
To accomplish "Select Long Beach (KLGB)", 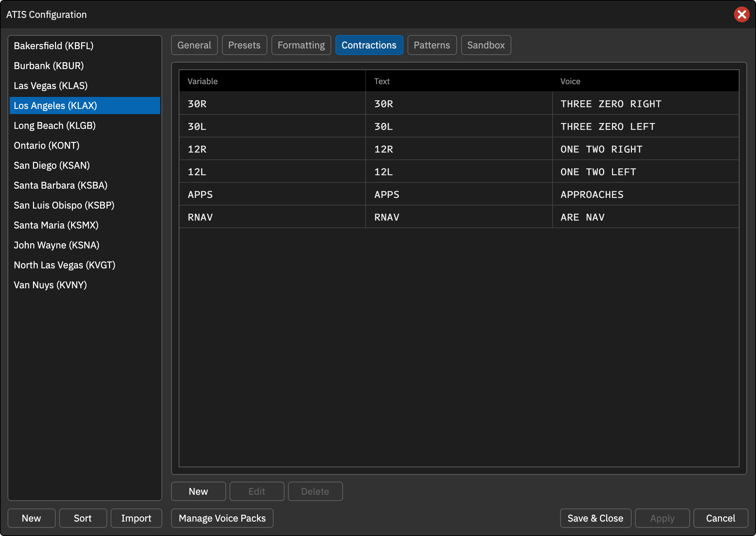I will [85, 125].
